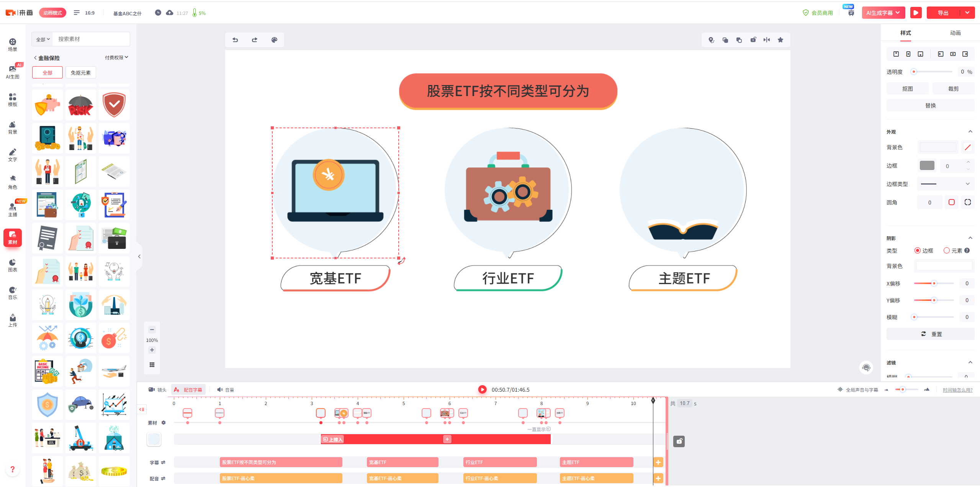Viewport: 980px width, 487px height.
Task: Click the flip horizontal mirror icon
Action: (x=767, y=40)
